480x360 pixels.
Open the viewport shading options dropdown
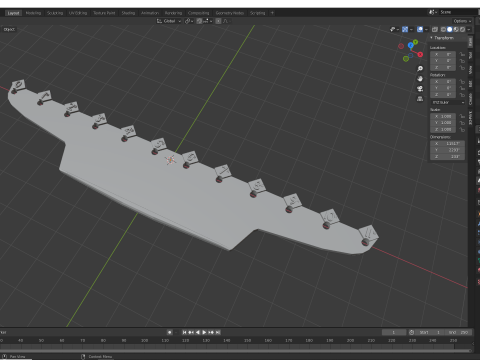(469, 29)
